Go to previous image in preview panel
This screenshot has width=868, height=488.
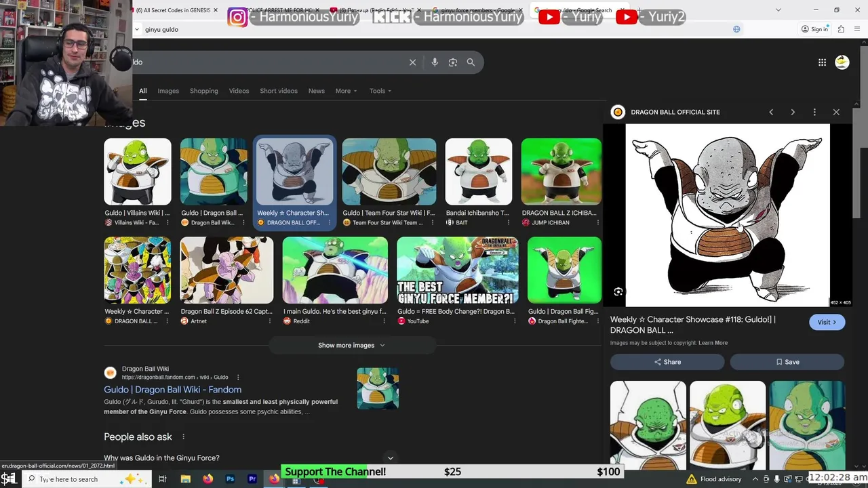(x=771, y=112)
